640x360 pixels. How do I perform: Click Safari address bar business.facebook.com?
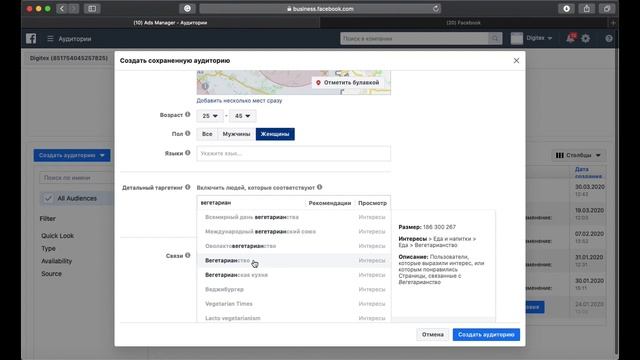coord(320,9)
